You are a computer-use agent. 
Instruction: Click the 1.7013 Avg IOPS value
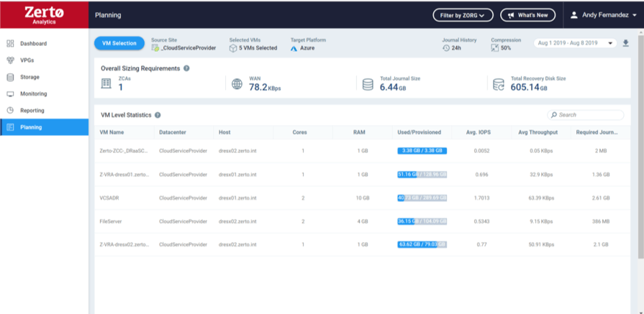[481, 198]
